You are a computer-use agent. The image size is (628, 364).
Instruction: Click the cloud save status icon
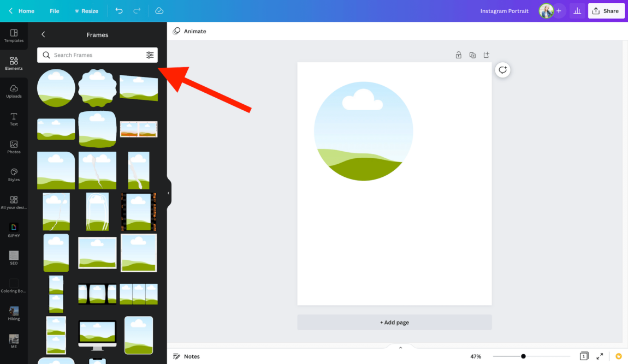pos(159,11)
